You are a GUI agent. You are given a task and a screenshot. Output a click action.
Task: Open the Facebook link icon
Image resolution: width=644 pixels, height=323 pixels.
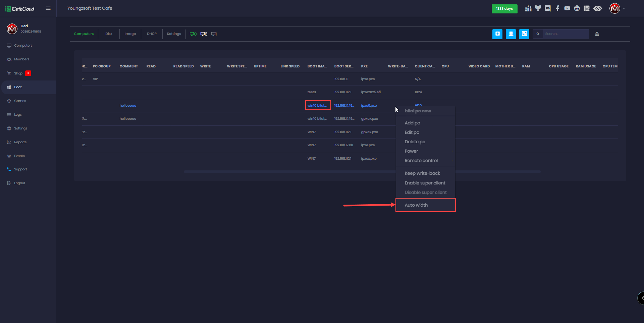(x=557, y=8)
